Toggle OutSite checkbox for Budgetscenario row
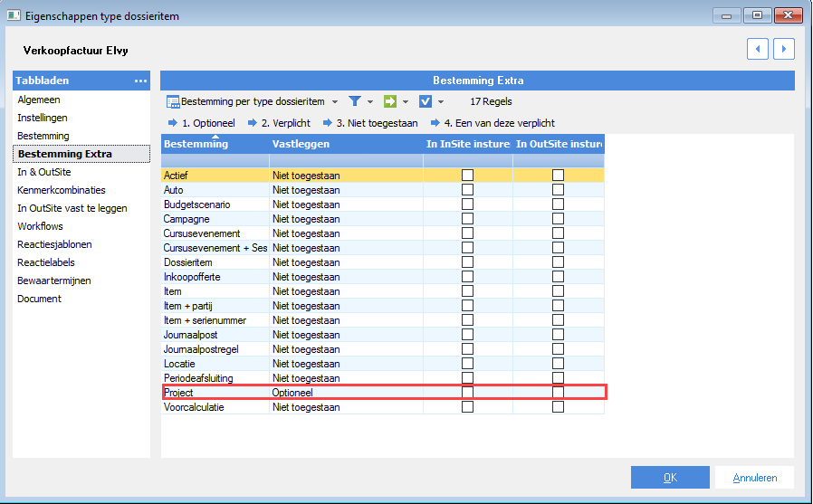The image size is (813, 504). (x=558, y=204)
